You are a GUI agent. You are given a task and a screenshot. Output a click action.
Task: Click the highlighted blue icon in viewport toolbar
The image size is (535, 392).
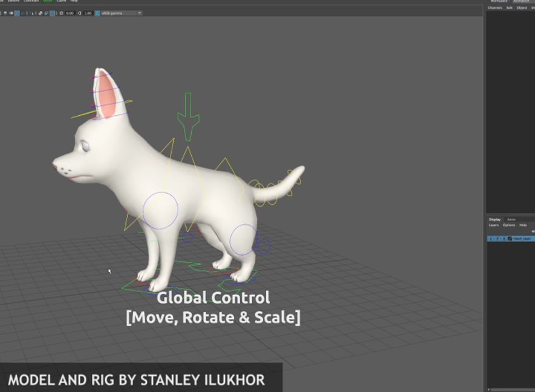(x=17, y=13)
